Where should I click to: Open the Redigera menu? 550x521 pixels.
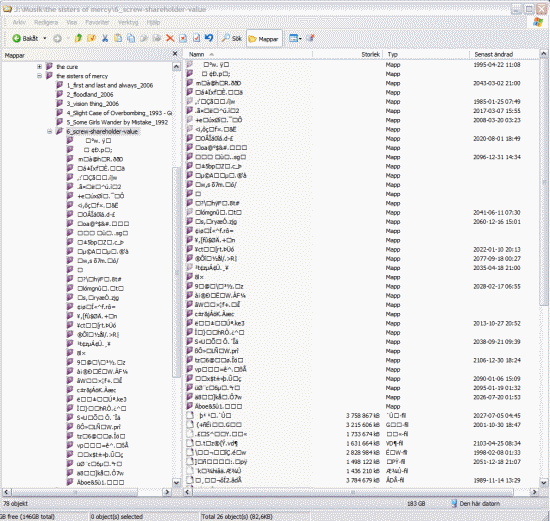coord(46,22)
